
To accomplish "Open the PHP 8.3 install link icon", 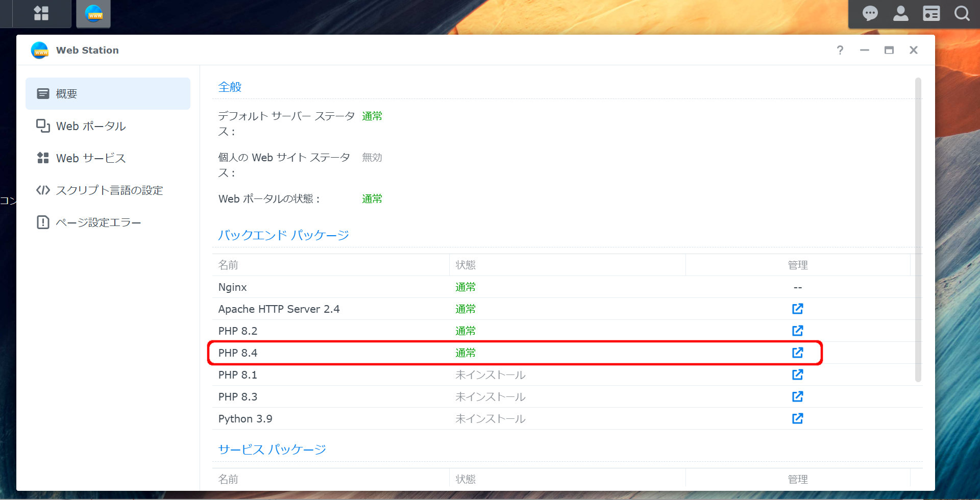I will pyautogui.click(x=797, y=396).
